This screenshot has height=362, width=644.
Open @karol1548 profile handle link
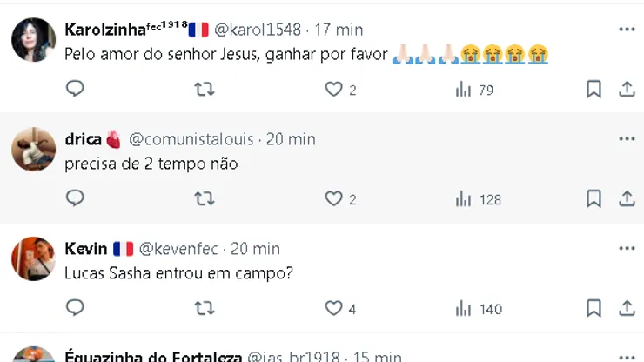[260, 30]
